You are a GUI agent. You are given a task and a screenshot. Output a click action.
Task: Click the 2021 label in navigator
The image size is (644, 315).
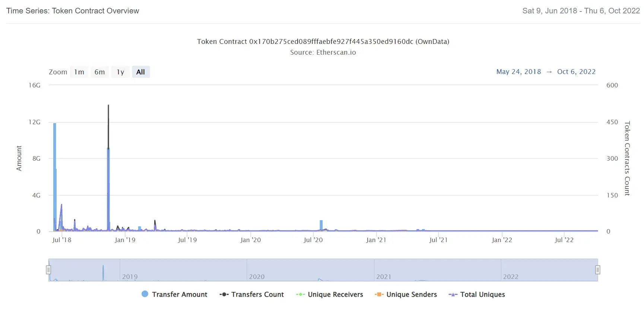pyautogui.click(x=384, y=277)
